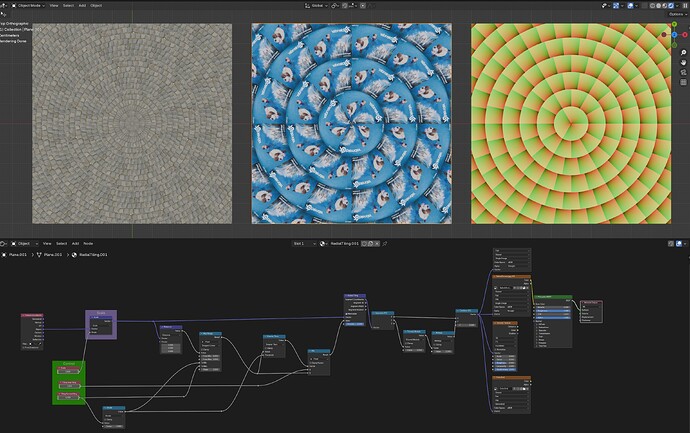Viewport: 690px width, 433px height.
Task: Toggle viewport snapping magnet
Action: pyautogui.click(x=345, y=6)
